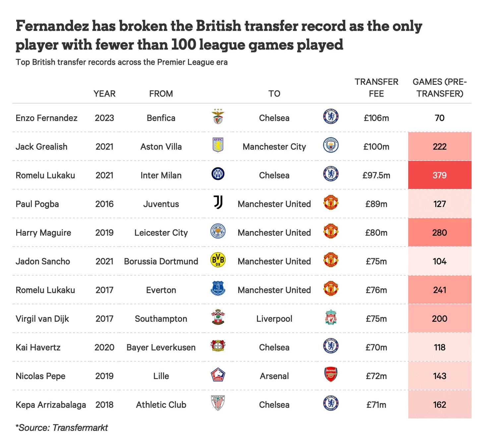Click the Arsenal crest icon
The height and width of the screenshot is (448, 484).
(331, 374)
